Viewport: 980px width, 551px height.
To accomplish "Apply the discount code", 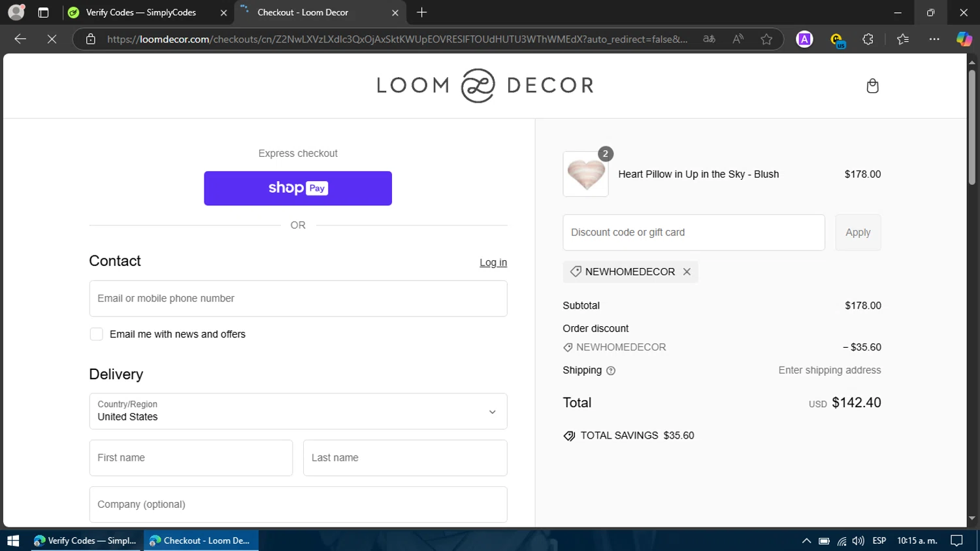I will pos(858,233).
